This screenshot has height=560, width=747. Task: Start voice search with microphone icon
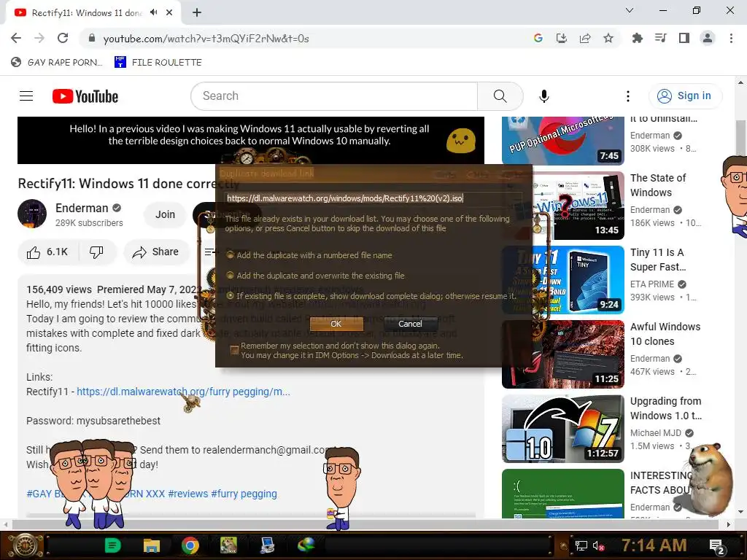(x=544, y=96)
